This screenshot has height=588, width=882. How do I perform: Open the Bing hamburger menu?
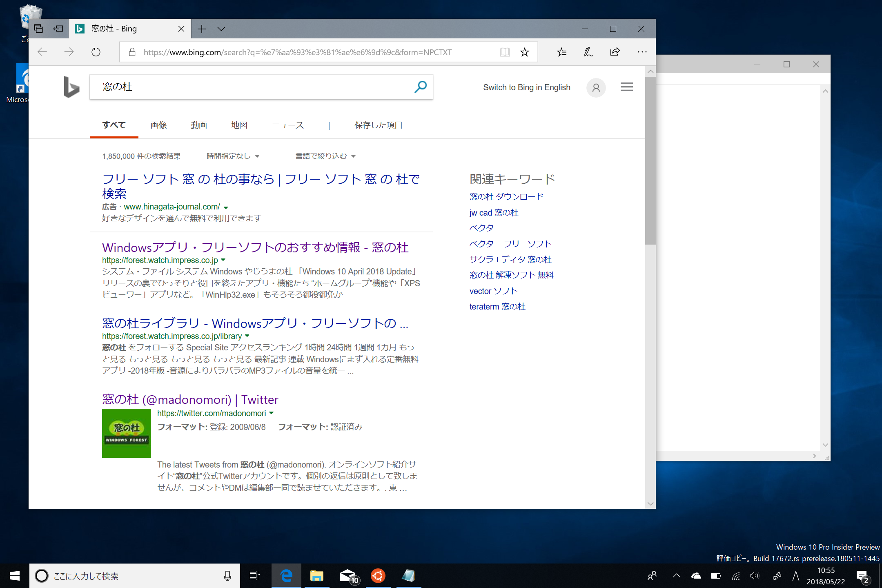pyautogui.click(x=627, y=87)
